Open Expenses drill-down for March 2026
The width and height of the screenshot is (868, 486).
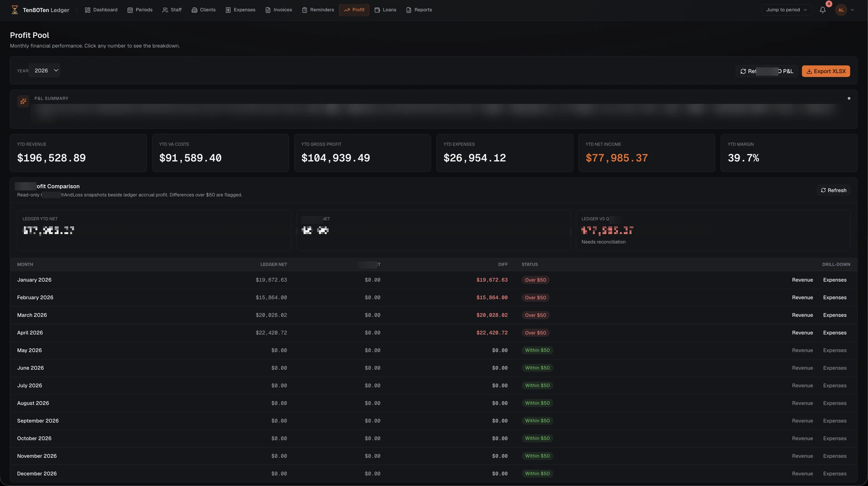[835, 315]
